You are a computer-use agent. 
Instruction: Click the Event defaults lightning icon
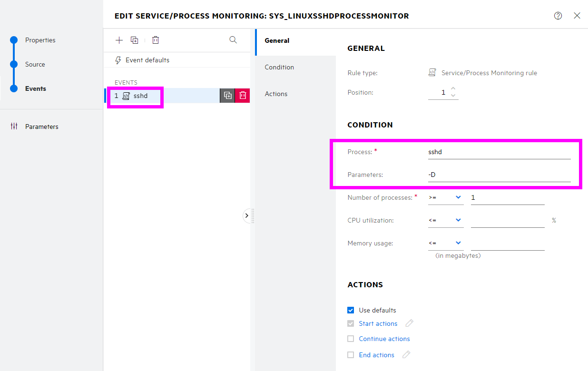coord(118,60)
